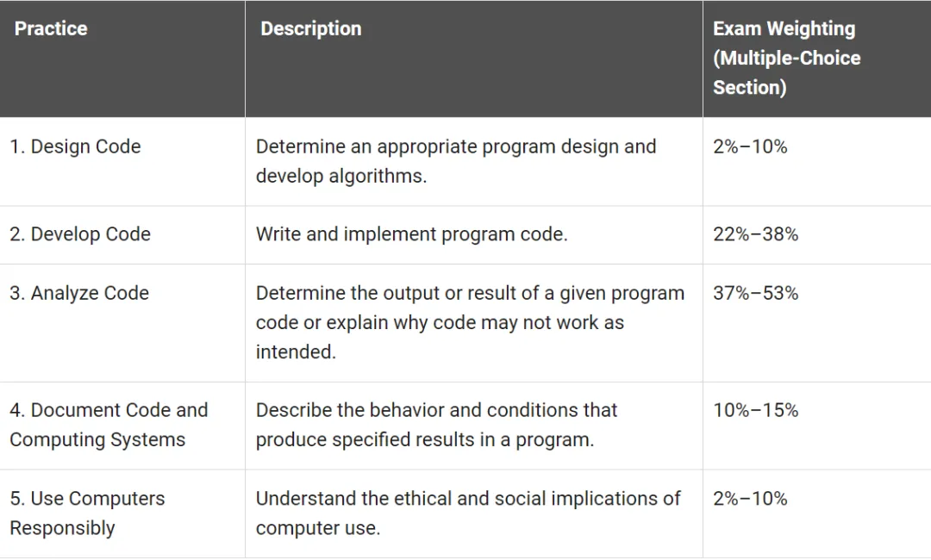Select the Analyze Code practice cell
The image size is (931, 560).
click(79, 293)
